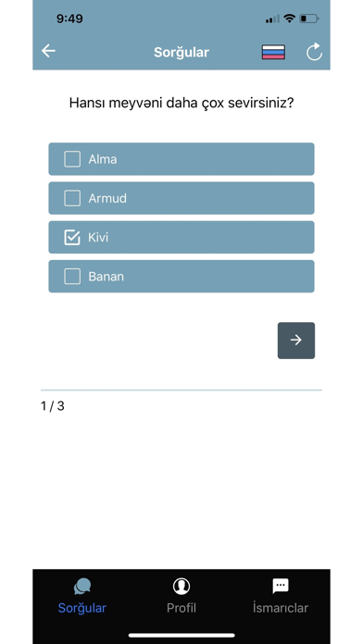
Task: Tap the battery status icon
Action: tap(309, 19)
